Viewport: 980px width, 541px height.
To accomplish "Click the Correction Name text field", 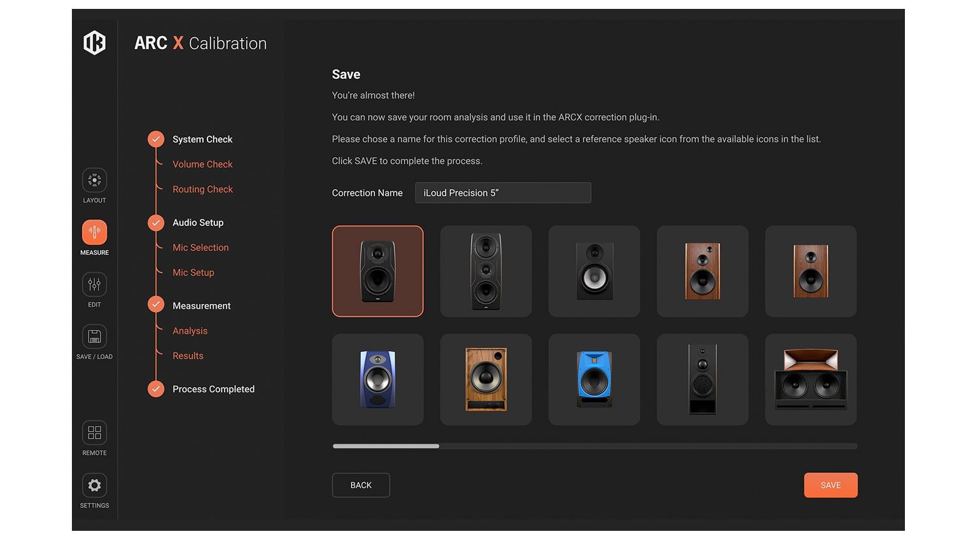I will (x=503, y=193).
